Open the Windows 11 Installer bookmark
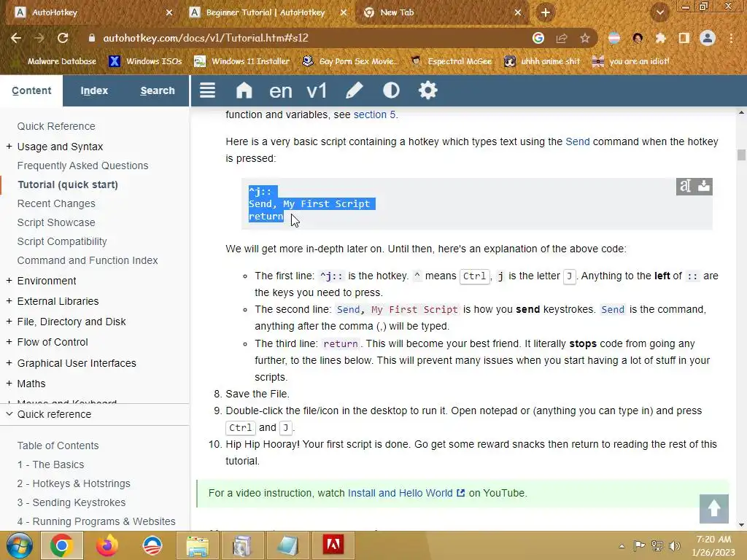The height and width of the screenshot is (560, 747). [x=242, y=61]
